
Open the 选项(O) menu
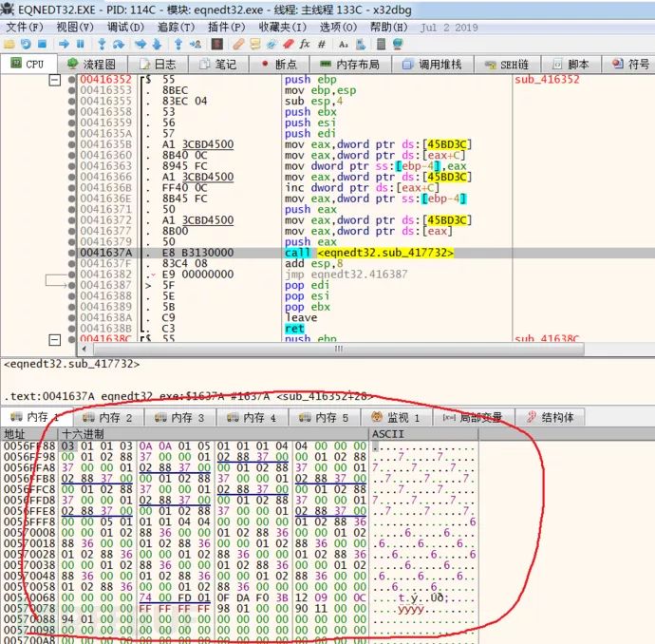click(x=337, y=28)
